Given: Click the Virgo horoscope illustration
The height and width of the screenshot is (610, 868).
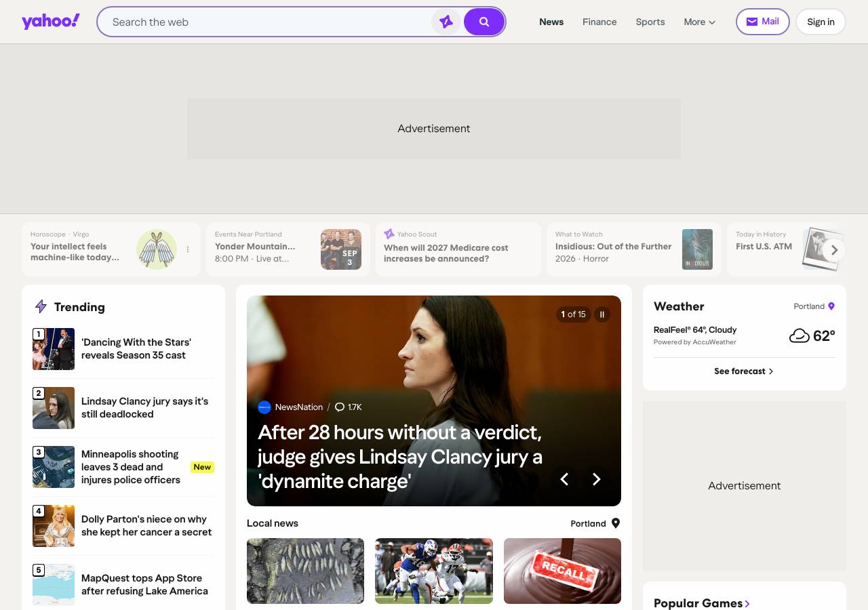Looking at the screenshot, I should (x=157, y=249).
